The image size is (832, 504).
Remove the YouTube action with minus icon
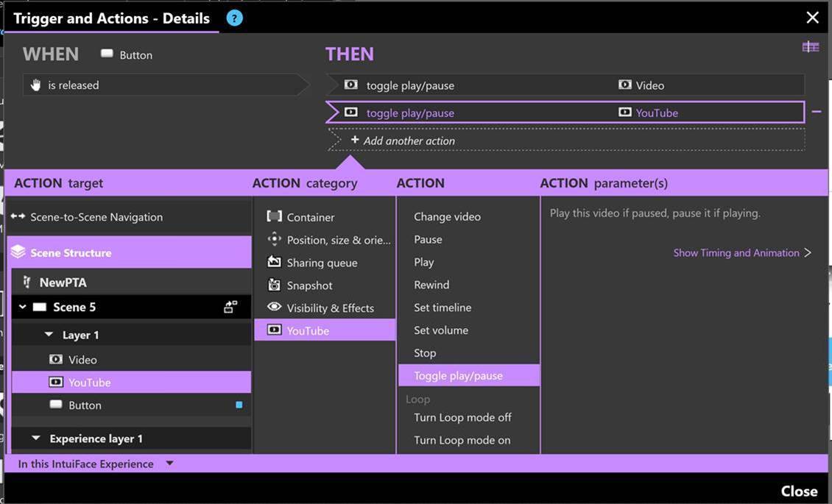pos(817,112)
